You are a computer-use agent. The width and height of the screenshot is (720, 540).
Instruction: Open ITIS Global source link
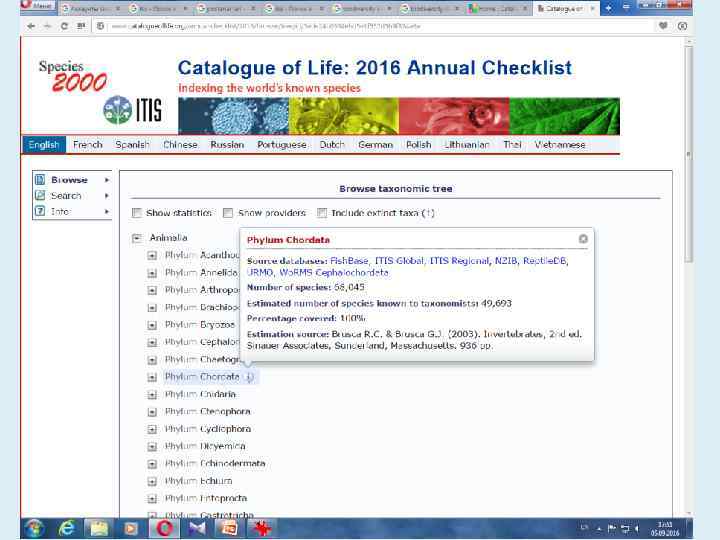pyautogui.click(x=399, y=261)
